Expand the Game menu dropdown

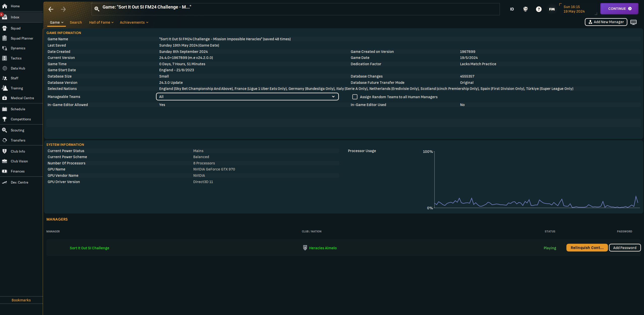point(56,22)
